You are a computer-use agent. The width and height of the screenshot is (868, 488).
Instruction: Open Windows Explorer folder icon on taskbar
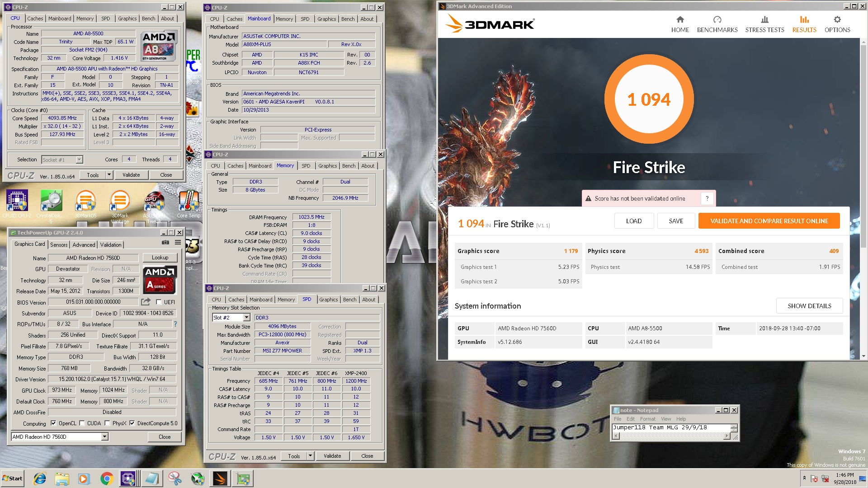[x=62, y=479]
